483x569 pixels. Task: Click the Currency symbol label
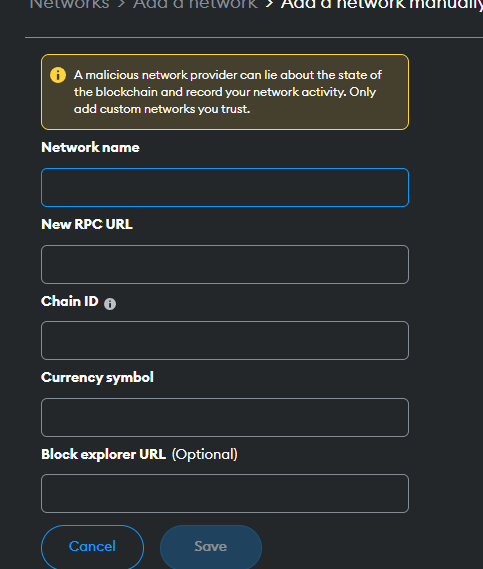pos(97,378)
